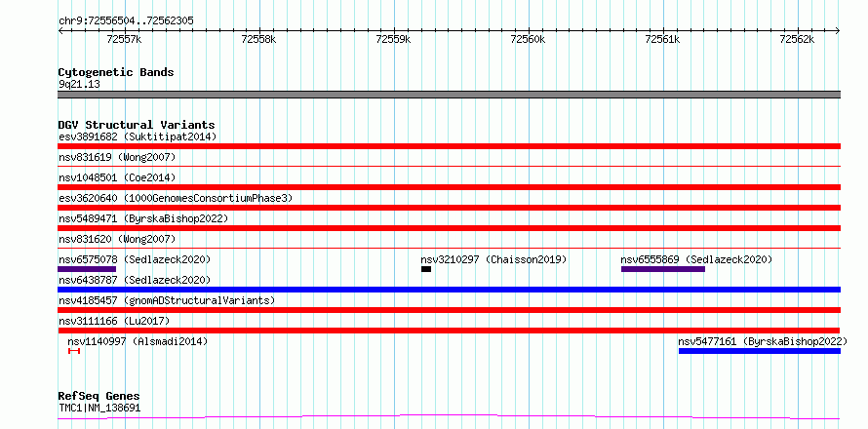Open nsv6575078 (Sedlazeck2020) variant label

point(135,259)
